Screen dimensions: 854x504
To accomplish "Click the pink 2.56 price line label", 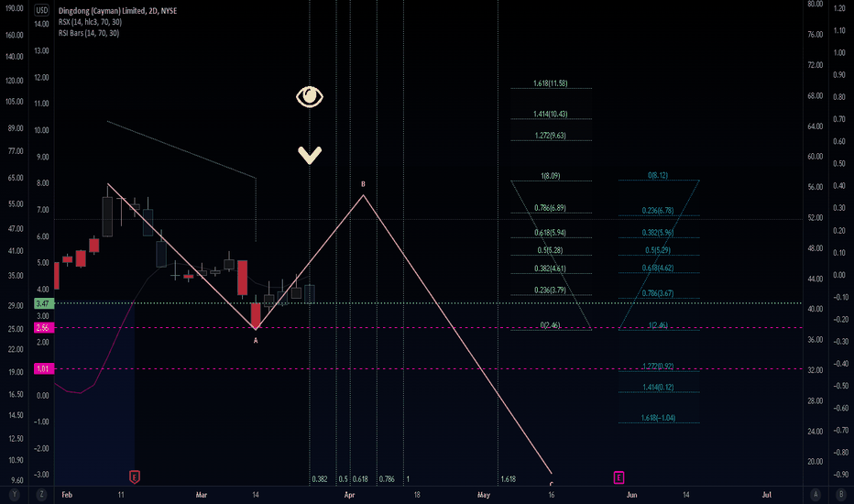I will click(x=42, y=327).
